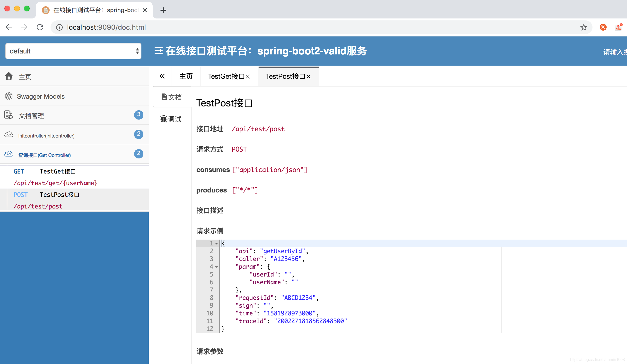Click the home icon in the sidebar
This screenshot has width=627, height=364.
pyautogui.click(x=9, y=76)
